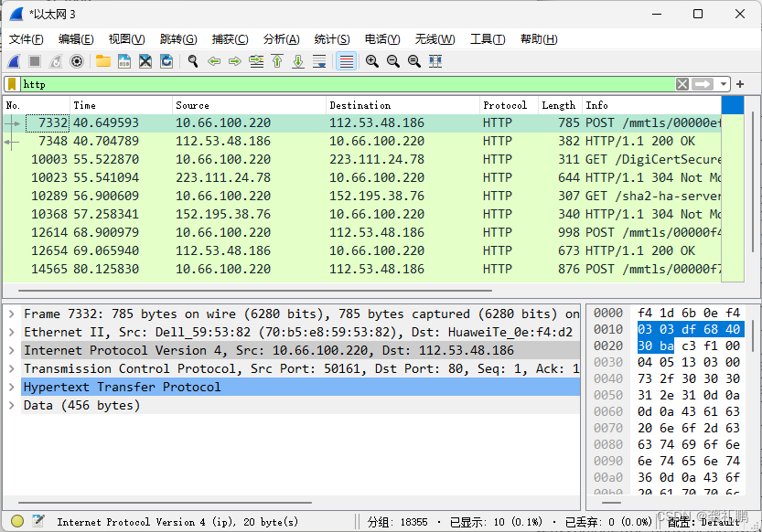Open the 文件(F) menu
Image resolution: width=762 pixels, height=532 pixels.
point(27,39)
